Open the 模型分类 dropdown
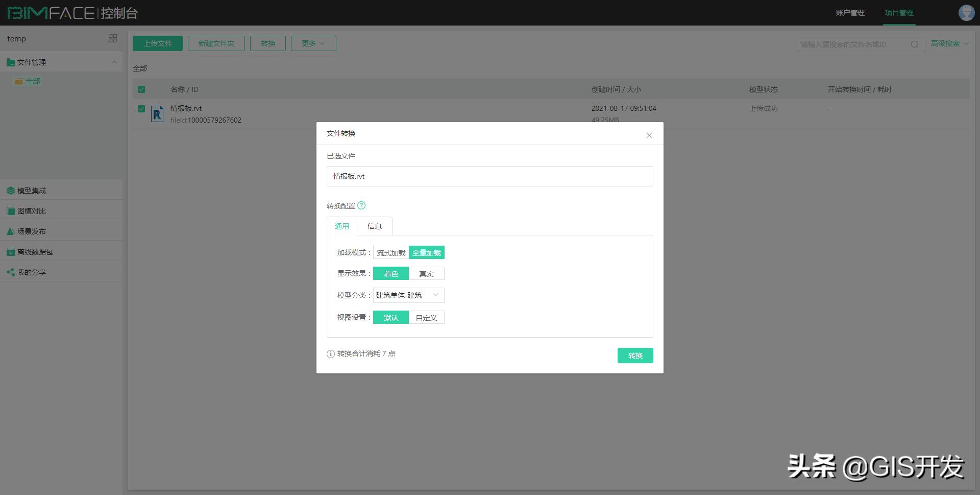The image size is (980, 495). pos(409,295)
